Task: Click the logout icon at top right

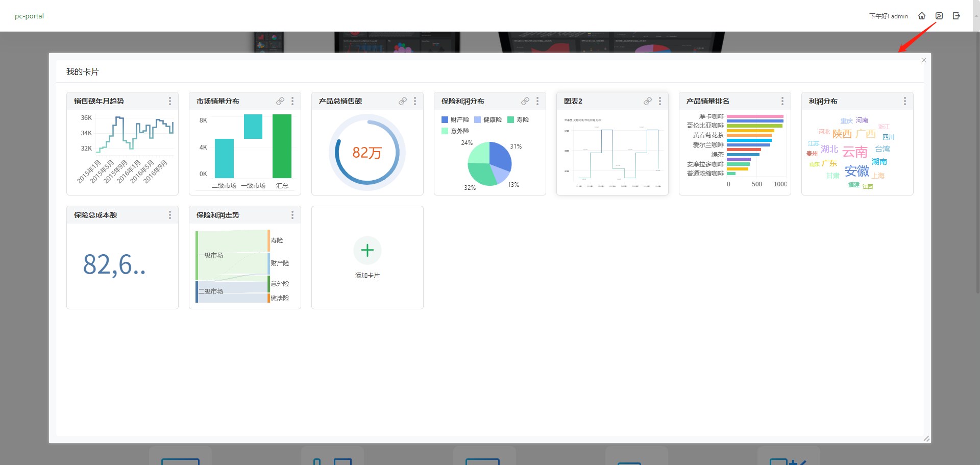Action: coord(957,16)
